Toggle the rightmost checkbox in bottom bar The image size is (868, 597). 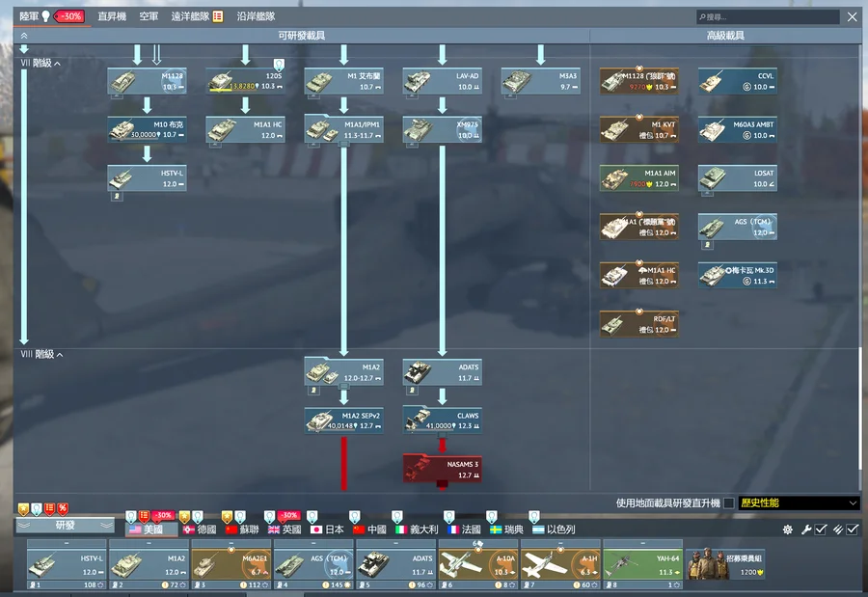click(x=853, y=529)
